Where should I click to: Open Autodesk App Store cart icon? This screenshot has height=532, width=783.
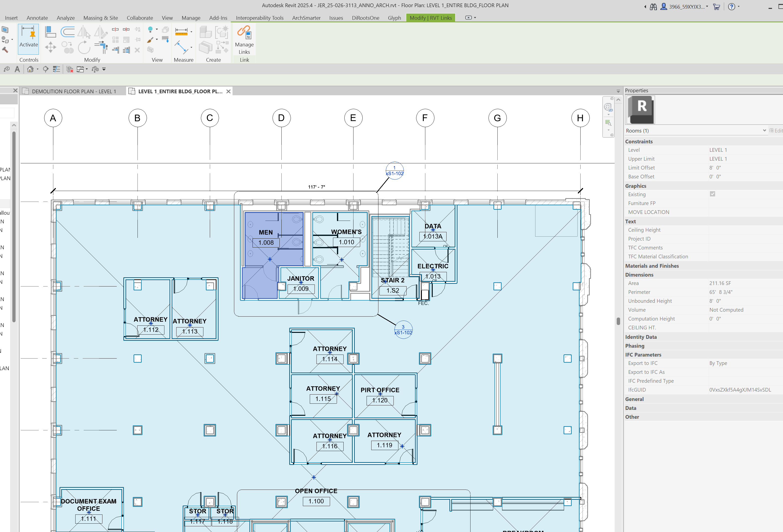click(716, 7)
